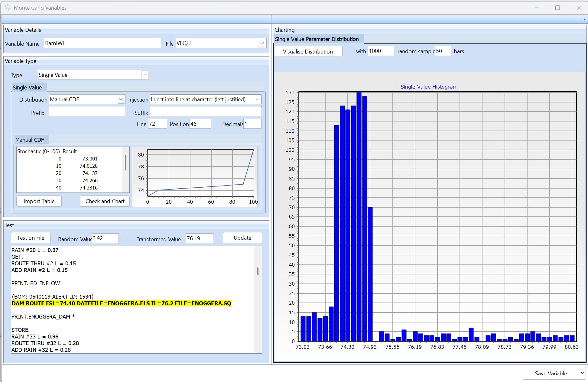Click the Line number field showing 72
This screenshot has height=382, width=588.
(157, 124)
